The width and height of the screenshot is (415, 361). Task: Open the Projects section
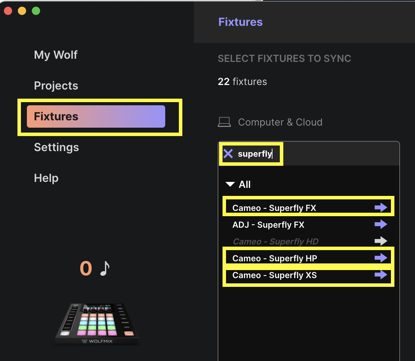(x=56, y=86)
